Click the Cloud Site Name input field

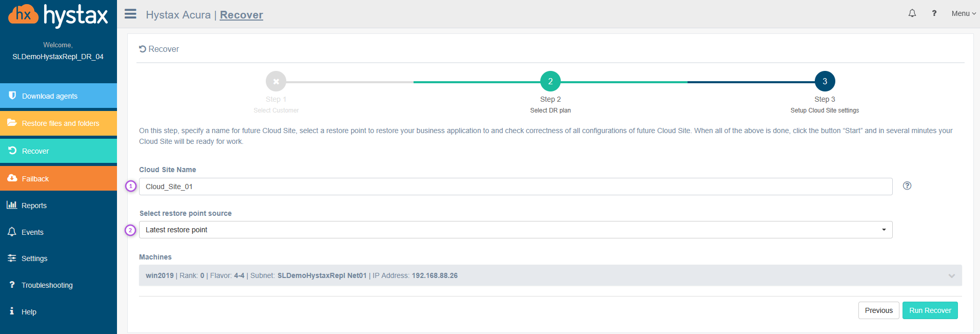[x=515, y=187]
